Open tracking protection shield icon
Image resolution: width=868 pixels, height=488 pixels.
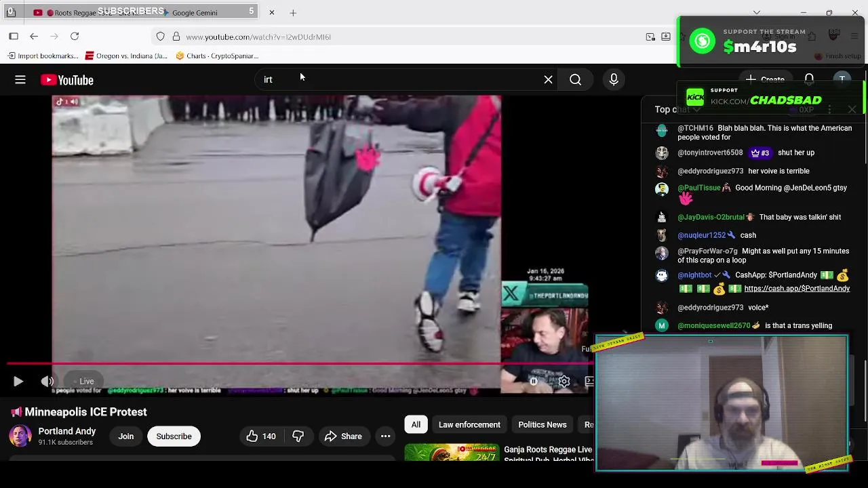[161, 37]
